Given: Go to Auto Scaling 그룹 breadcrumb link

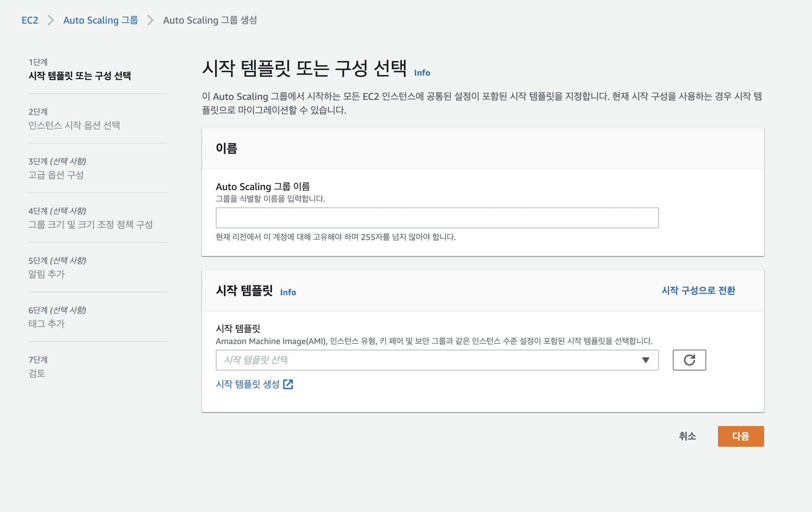Looking at the screenshot, I should pos(101,20).
